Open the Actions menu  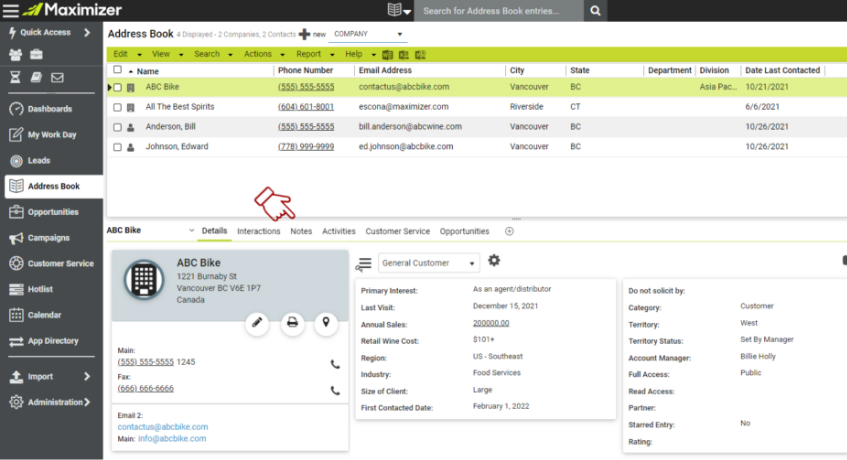point(264,54)
